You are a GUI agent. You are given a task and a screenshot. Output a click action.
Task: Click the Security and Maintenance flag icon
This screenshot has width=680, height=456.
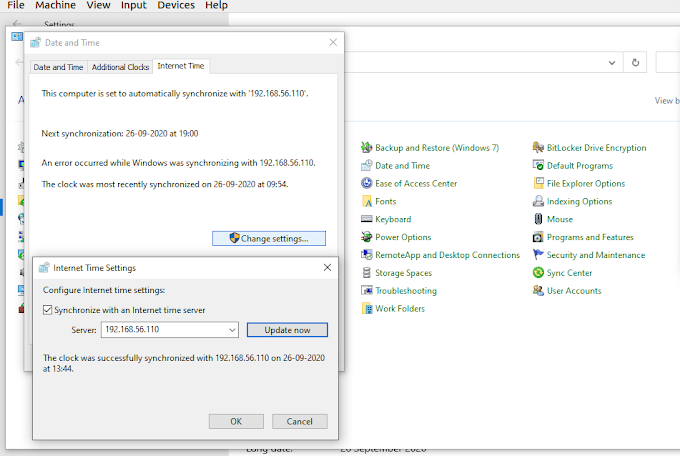pos(538,255)
